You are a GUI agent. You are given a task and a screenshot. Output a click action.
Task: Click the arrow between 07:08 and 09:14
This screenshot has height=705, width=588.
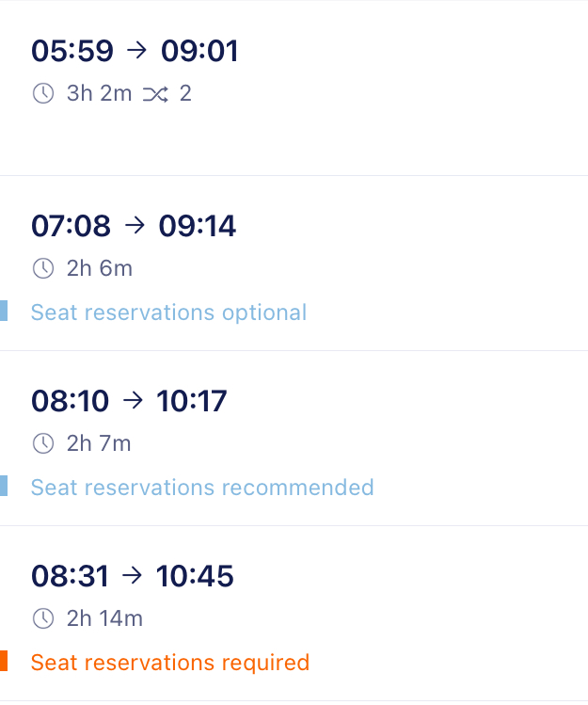[135, 225]
